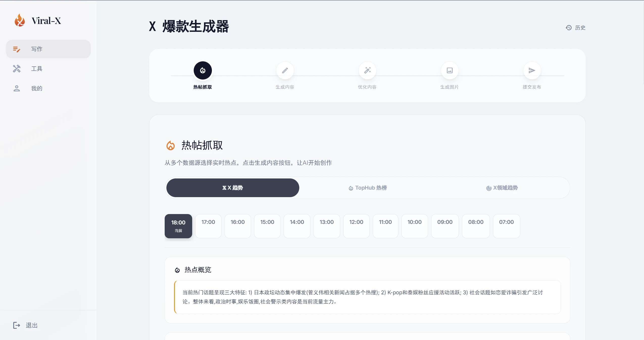Click the swirl icon in X领域趋势 tab
Viewport: 644px width, 340px height.
click(x=489, y=188)
